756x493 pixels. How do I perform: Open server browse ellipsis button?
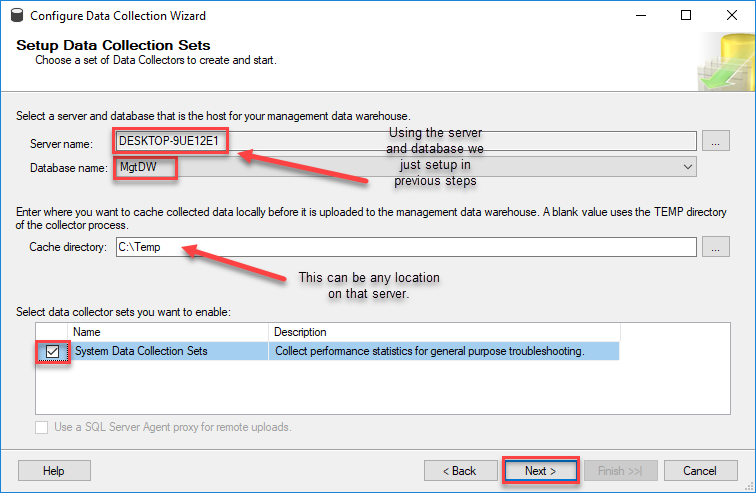(716, 141)
